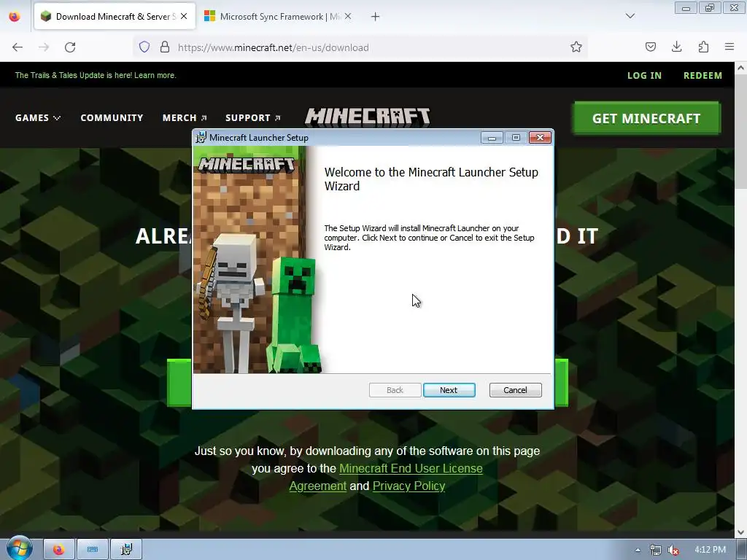Click the URL address bar
The width and height of the screenshot is (747, 560).
coord(362,47)
